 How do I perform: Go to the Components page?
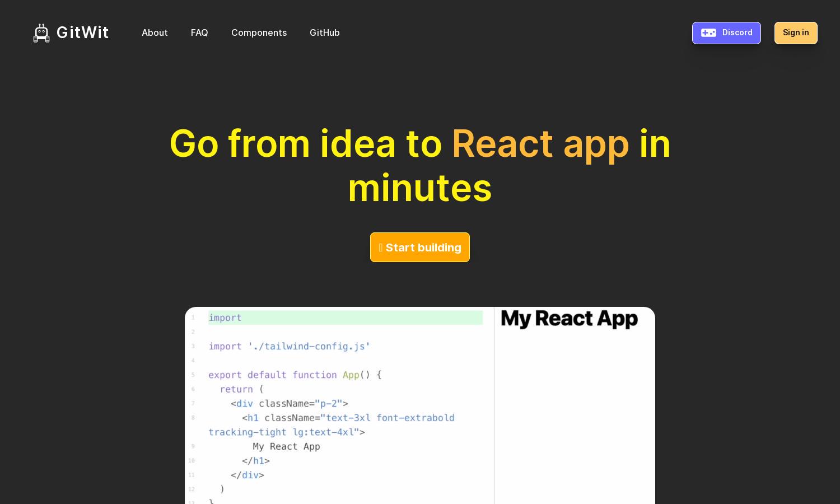(259, 32)
